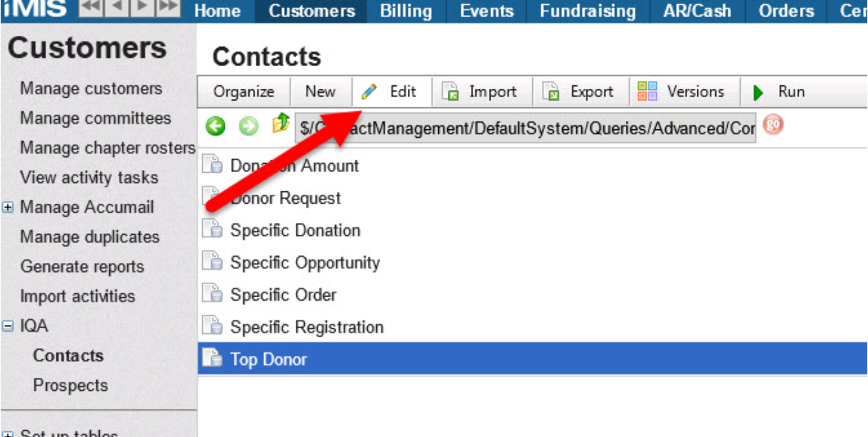Click New in the toolbar

click(321, 92)
